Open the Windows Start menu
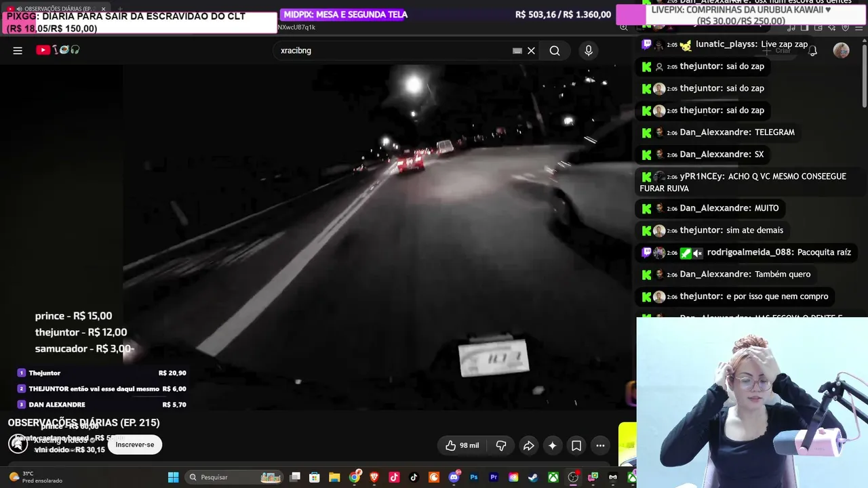868x488 pixels. coord(173,477)
